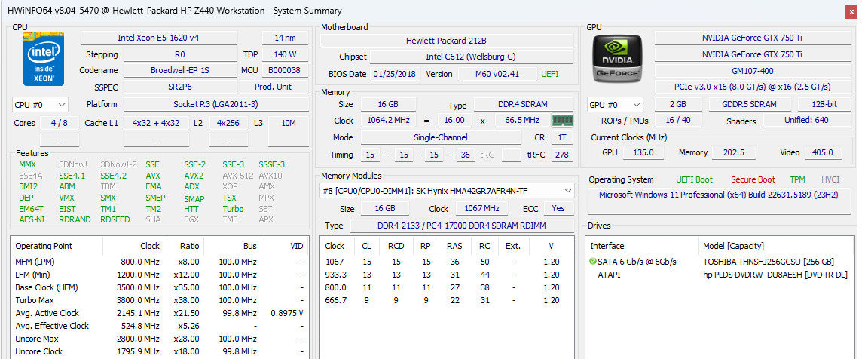Click the Operating Point column header
This screenshot has height=359, width=868.
coord(44,246)
